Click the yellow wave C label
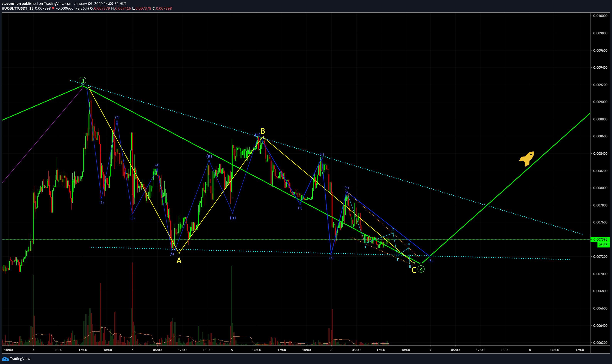Image resolution: width=612 pixels, height=364 pixels. coord(414,270)
